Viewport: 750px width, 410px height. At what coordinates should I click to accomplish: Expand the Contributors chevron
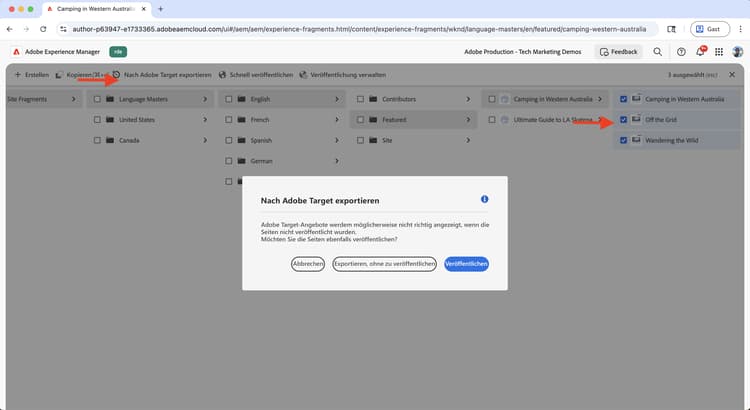point(468,99)
